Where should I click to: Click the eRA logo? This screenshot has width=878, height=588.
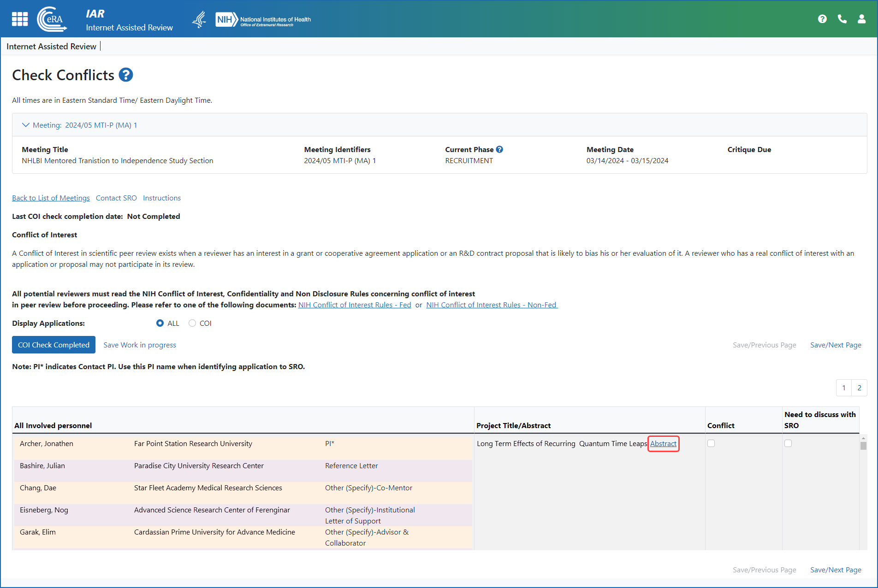(x=52, y=19)
